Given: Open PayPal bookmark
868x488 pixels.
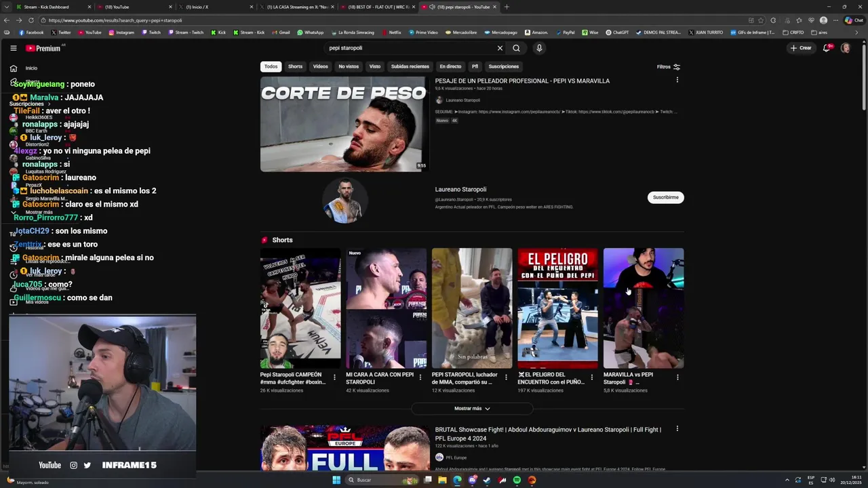Looking at the screenshot, I should [x=565, y=33].
